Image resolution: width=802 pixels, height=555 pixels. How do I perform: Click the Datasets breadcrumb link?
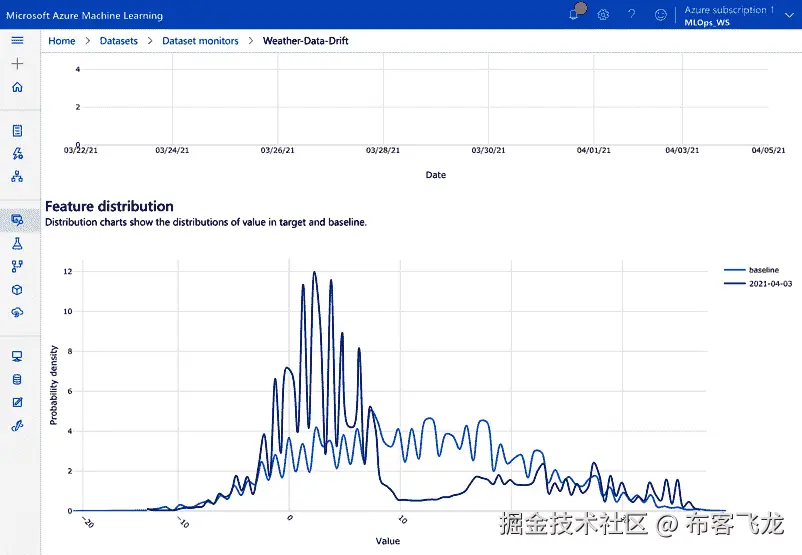(x=119, y=41)
